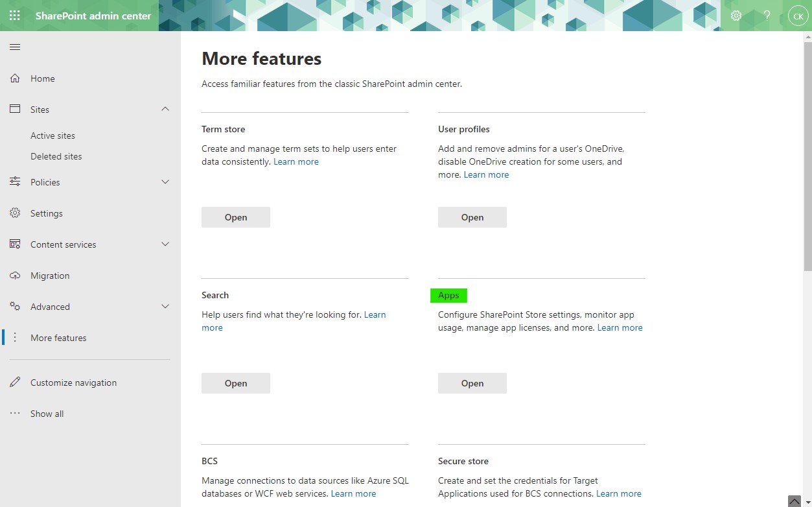Open the settings gear in header
The image size is (812, 507).
[736, 16]
